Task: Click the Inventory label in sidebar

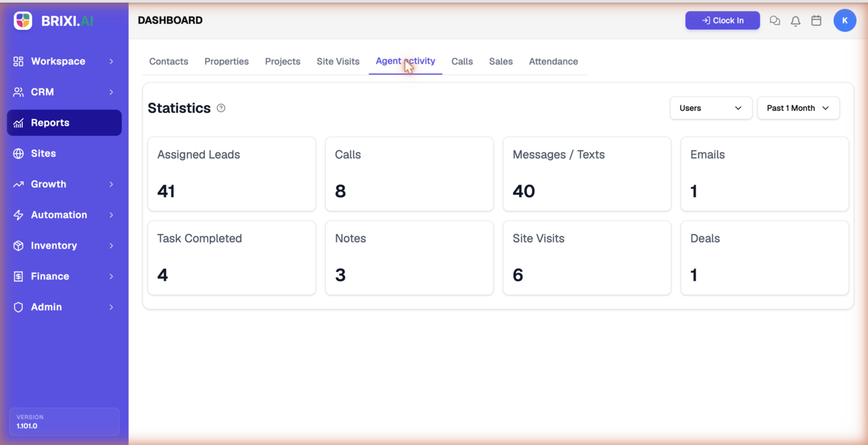Action: (54, 246)
